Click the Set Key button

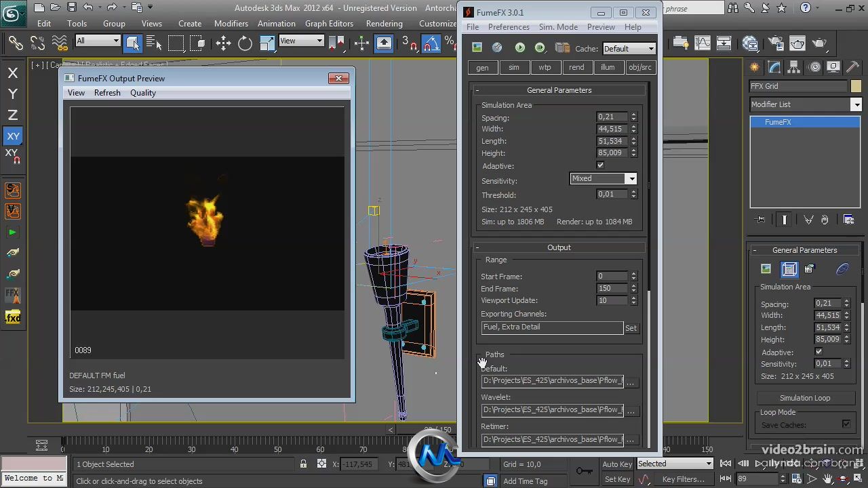tap(617, 479)
